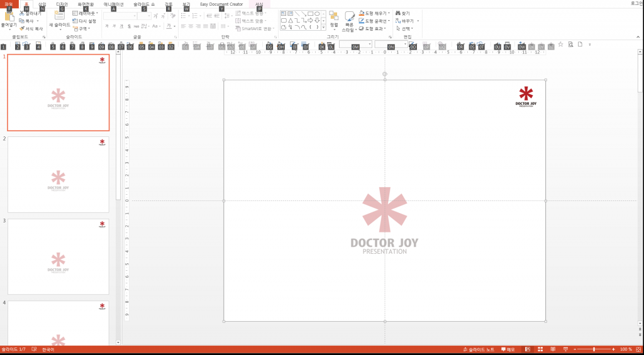
Task: Select the oval shape in shapes gallery
Action: (x=317, y=14)
